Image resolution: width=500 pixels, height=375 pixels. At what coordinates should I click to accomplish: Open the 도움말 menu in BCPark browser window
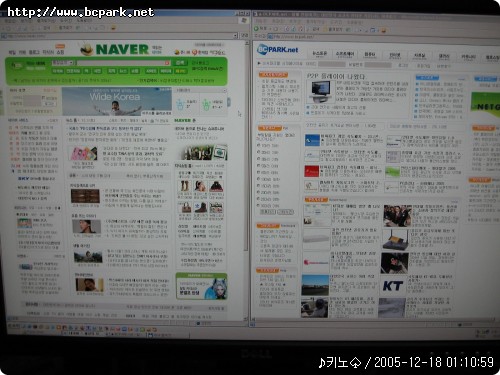pos(354,23)
